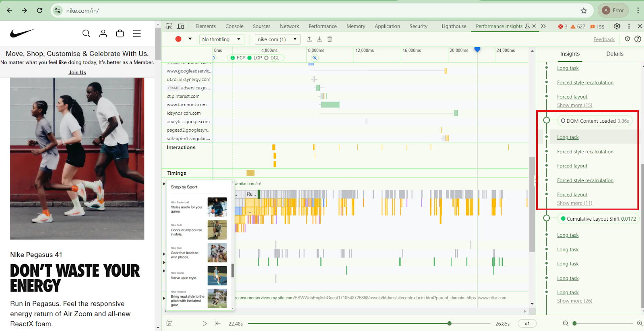Viewport: 644px width, 331px height.
Task: Click the play button for the recording
Action: click(x=205, y=323)
